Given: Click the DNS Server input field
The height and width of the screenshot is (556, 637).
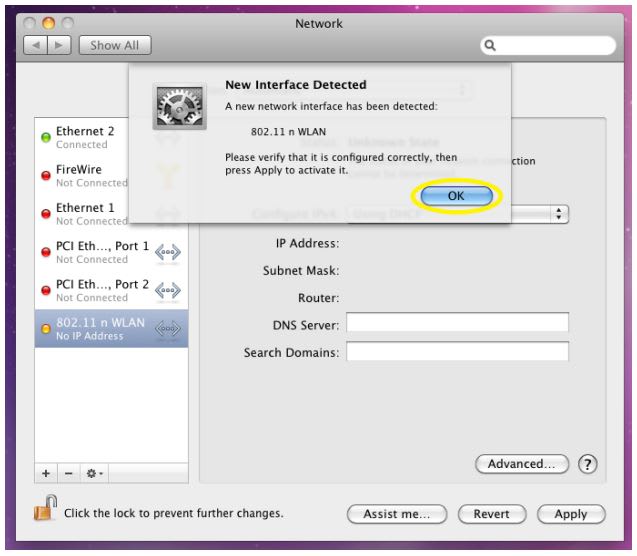Looking at the screenshot, I should pos(457,324).
